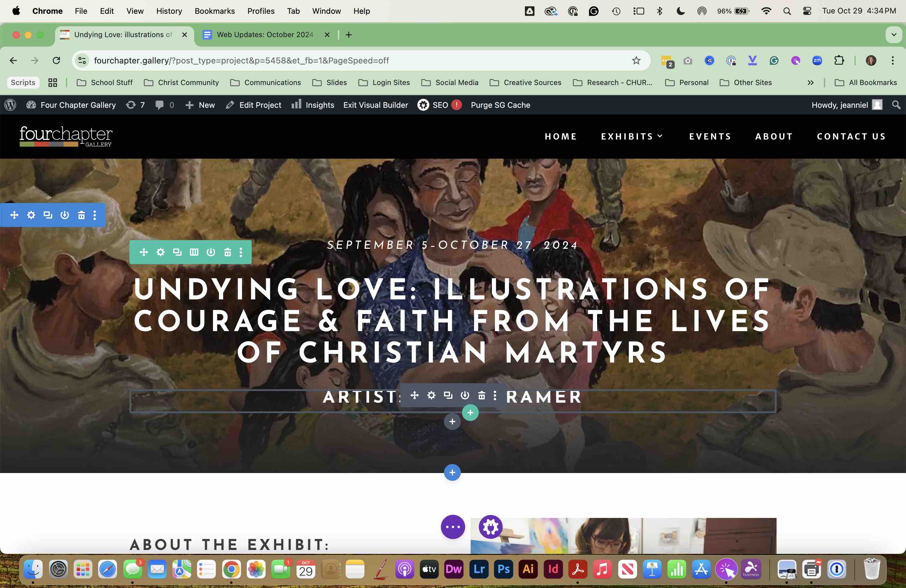Open Insights in admin bar
This screenshot has height=588, width=906.
click(x=313, y=105)
